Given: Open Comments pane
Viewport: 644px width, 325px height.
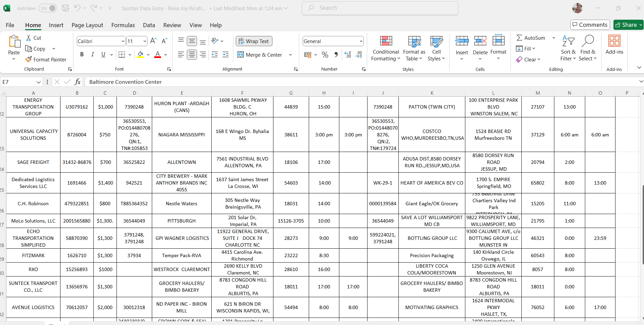Looking at the screenshot, I should [x=590, y=25].
